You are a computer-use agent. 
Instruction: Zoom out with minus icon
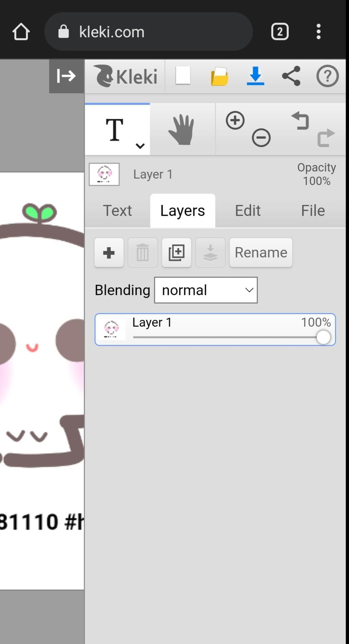[x=261, y=138]
